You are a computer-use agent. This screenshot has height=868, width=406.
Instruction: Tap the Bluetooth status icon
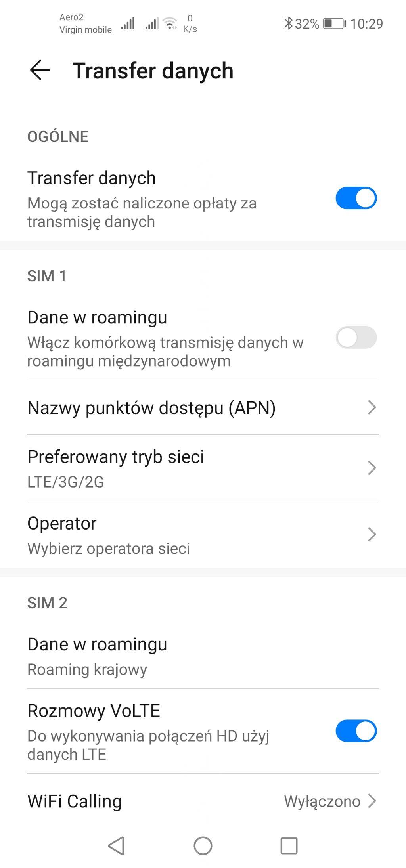click(x=288, y=23)
